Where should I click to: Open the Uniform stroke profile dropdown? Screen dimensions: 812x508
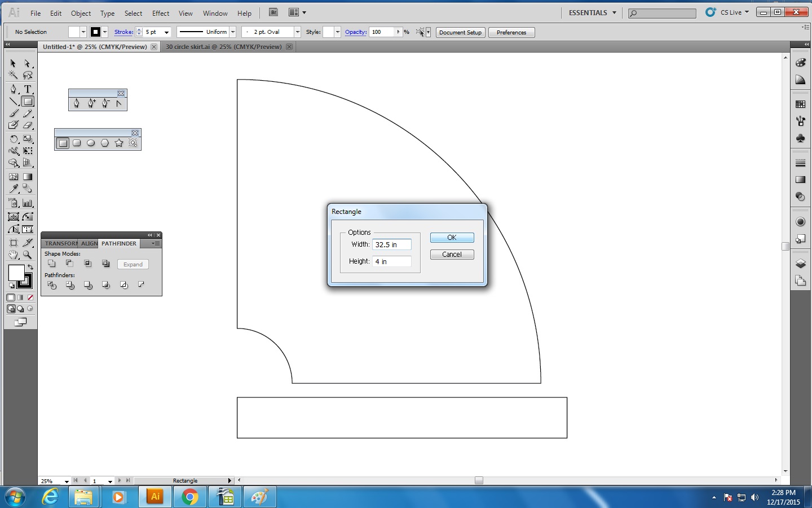[x=233, y=32]
